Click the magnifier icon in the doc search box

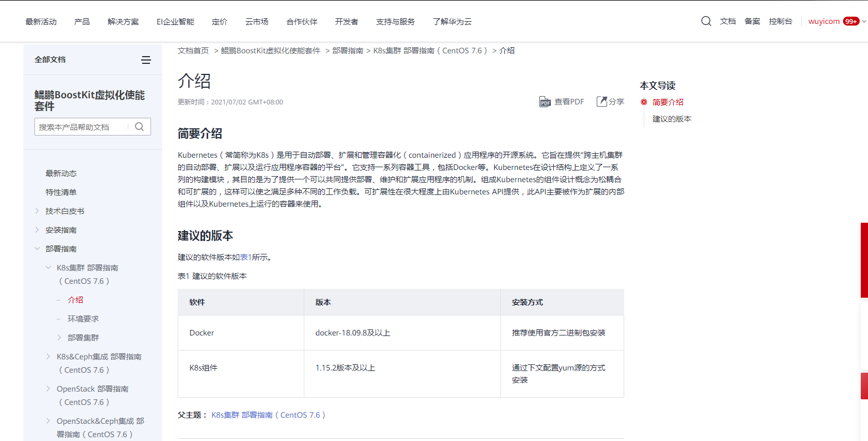[139, 127]
